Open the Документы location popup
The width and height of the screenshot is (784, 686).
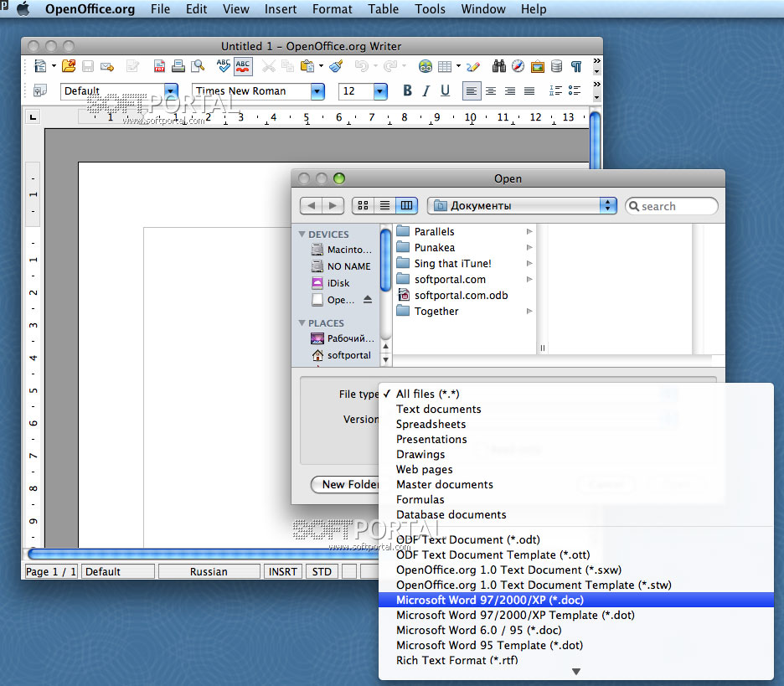tap(522, 205)
